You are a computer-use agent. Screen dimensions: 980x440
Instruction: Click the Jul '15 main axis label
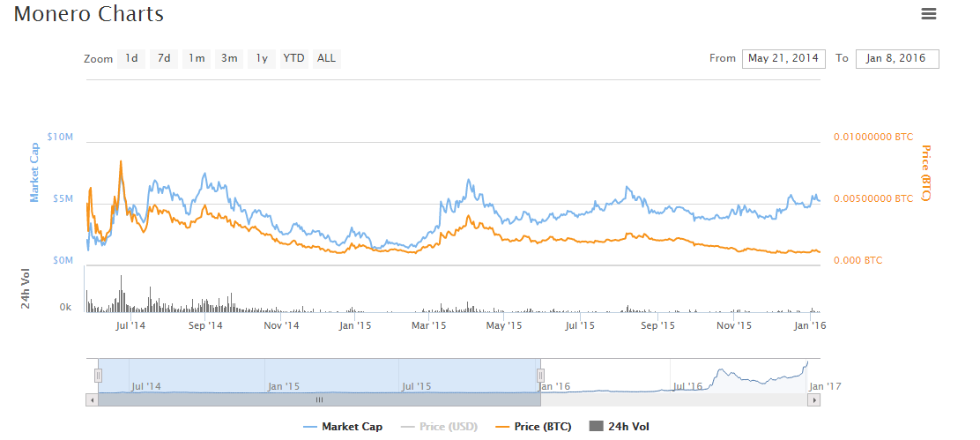coord(580,325)
